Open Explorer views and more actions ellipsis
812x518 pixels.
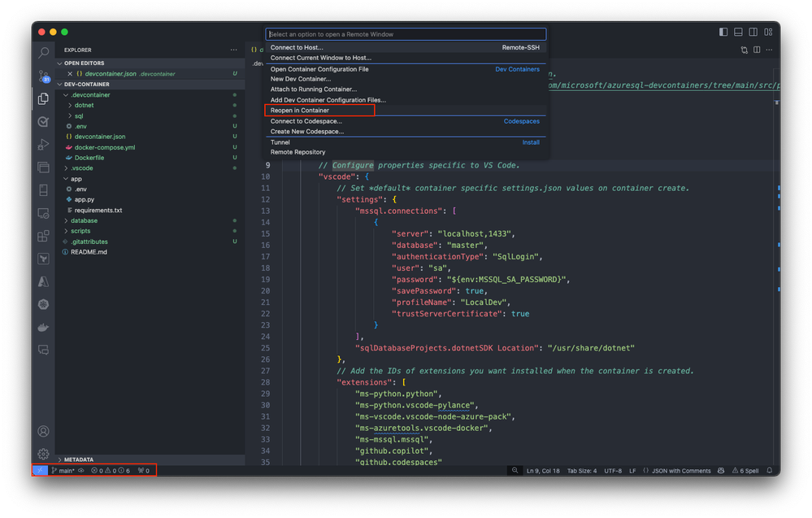pos(234,50)
